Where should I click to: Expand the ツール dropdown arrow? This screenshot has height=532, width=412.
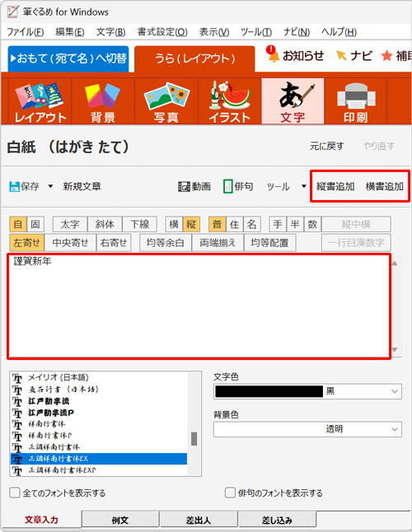point(304,186)
